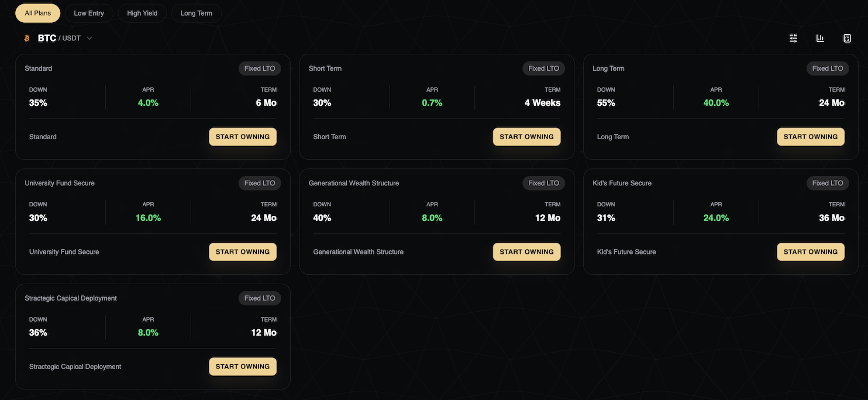Image resolution: width=868 pixels, height=400 pixels.
Task: Start owning University Fund Secure plan
Action: tap(243, 252)
